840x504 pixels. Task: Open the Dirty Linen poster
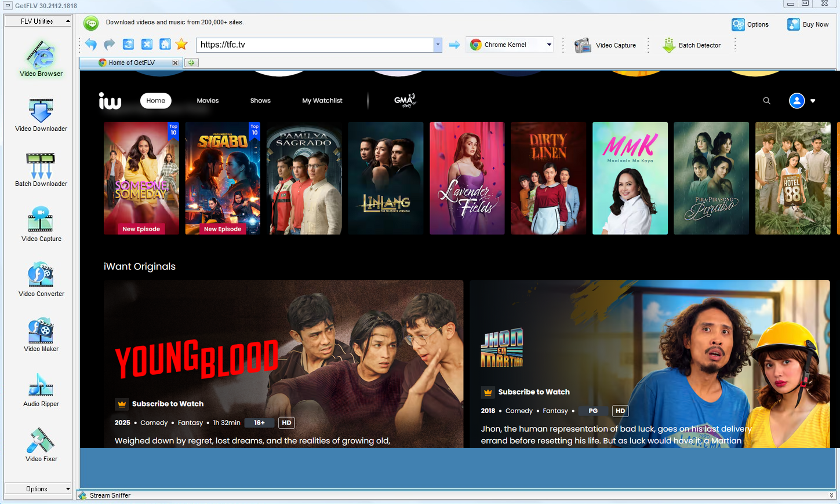coord(548,178)
